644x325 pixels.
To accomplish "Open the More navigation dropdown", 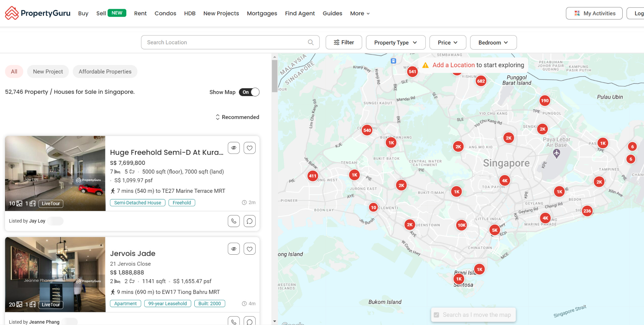I will 359,13.
